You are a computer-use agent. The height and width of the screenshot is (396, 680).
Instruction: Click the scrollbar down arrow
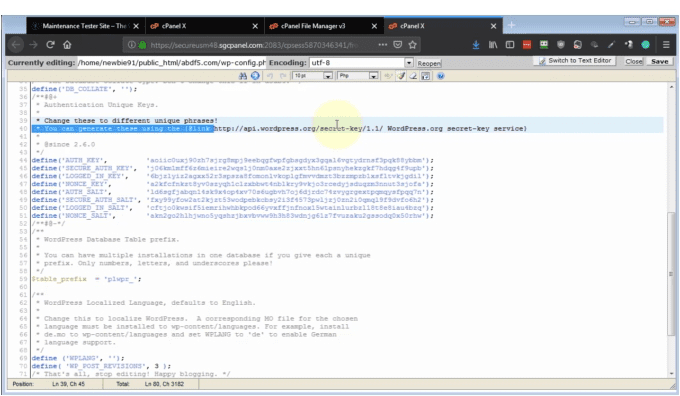(671, 373)
